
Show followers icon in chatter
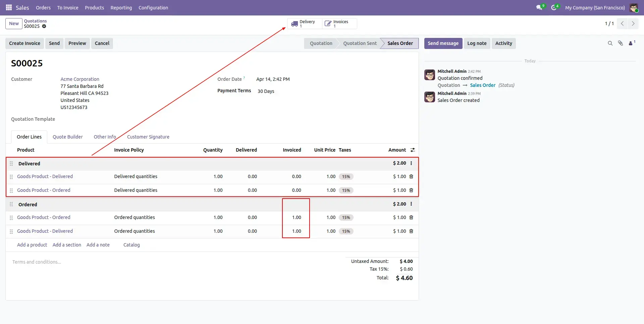[632, 43]
